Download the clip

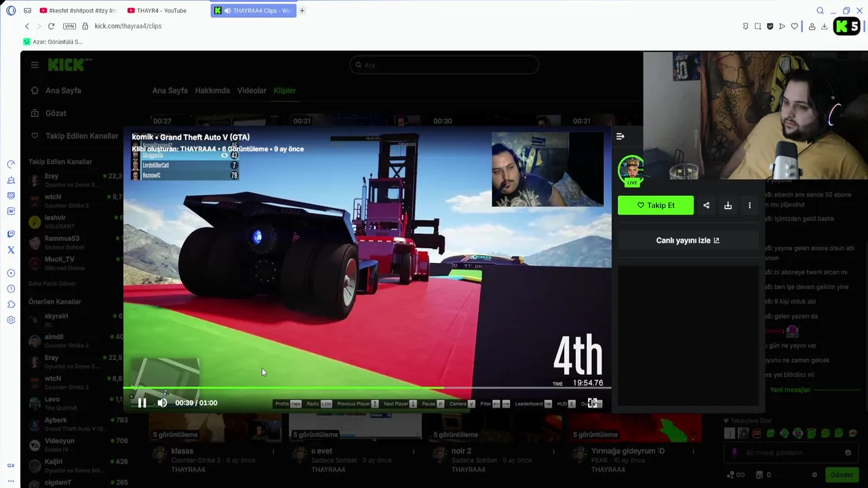point(728,205)
